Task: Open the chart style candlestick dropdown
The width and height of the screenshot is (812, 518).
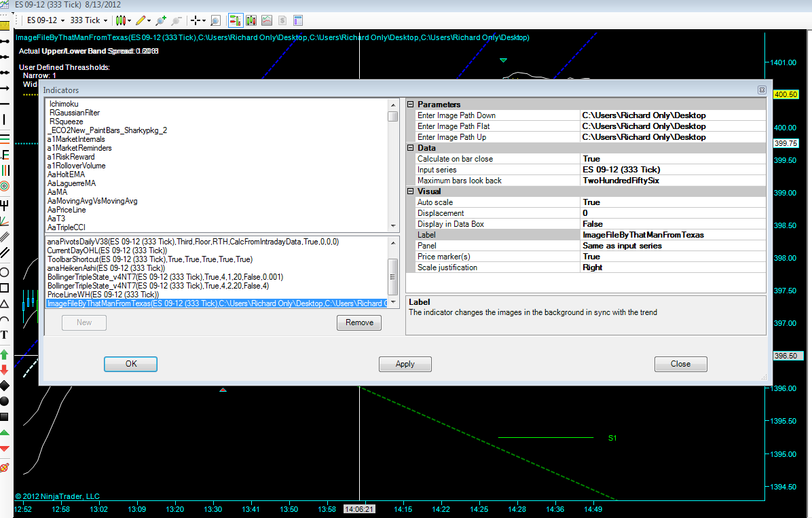Action: click(124, 21)
